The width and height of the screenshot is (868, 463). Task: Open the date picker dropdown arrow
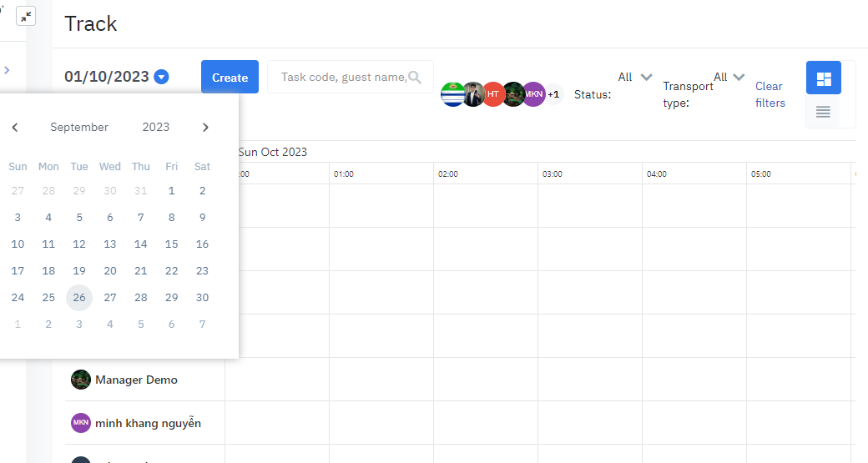tap(162, 77)
